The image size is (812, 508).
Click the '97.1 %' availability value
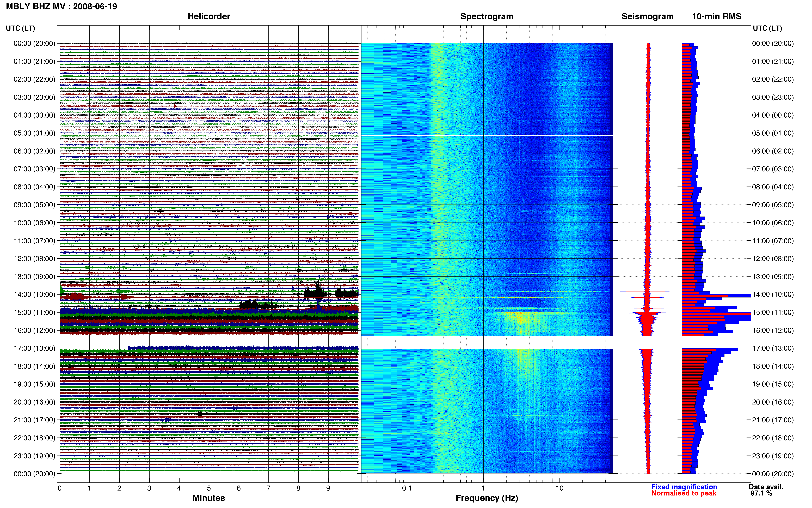[761, 493]
